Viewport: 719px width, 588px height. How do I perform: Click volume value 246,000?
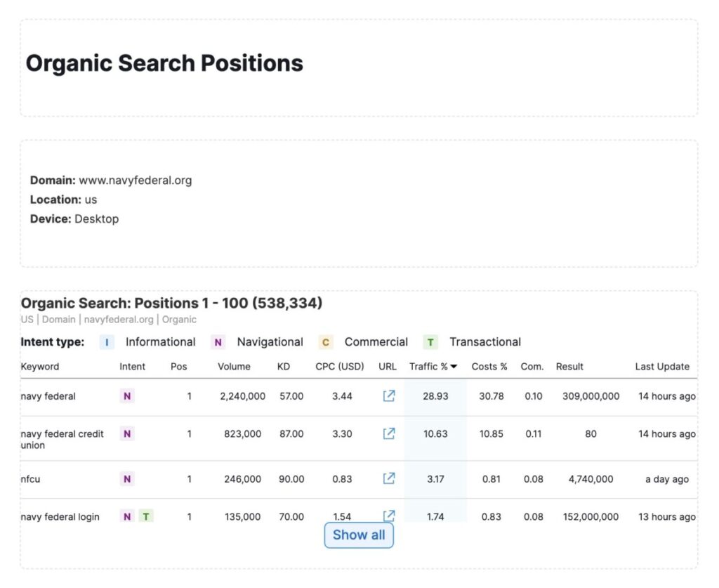point(242,479)
